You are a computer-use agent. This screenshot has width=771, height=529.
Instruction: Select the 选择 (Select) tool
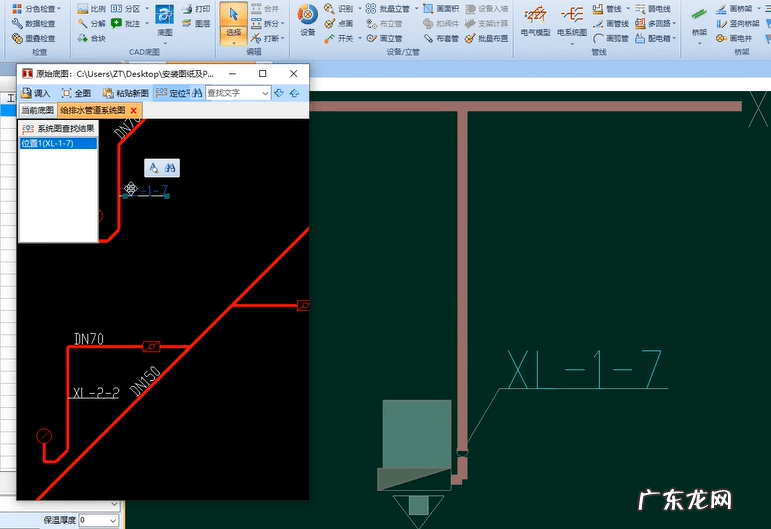coord(232,21)
